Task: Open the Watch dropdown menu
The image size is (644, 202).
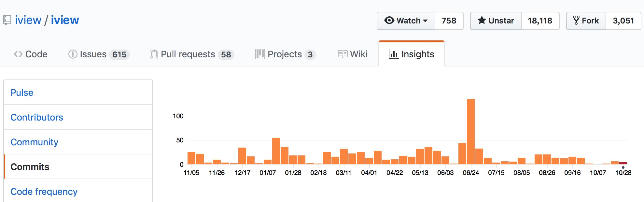Action: 406,21
